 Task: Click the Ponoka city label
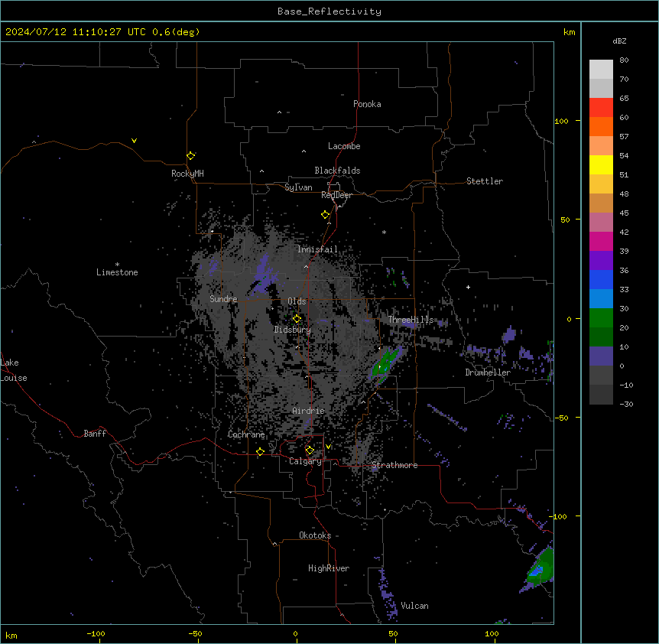367,104
